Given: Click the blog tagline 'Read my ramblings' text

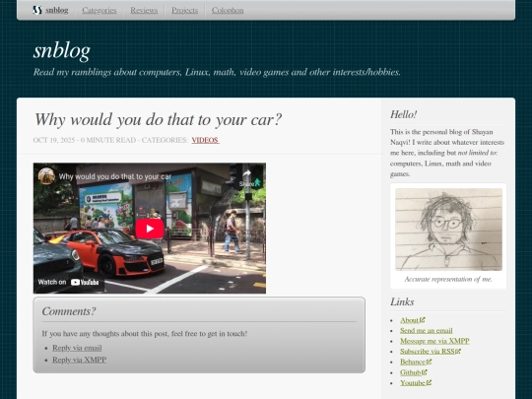Looking at the screenshot, I should (x=217, y=72).
